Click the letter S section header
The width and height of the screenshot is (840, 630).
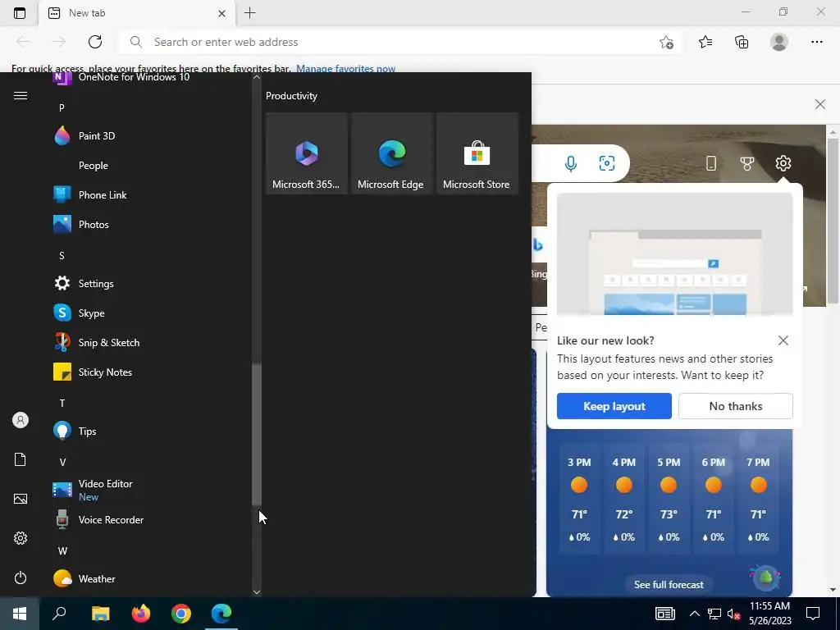pos(62,256)
